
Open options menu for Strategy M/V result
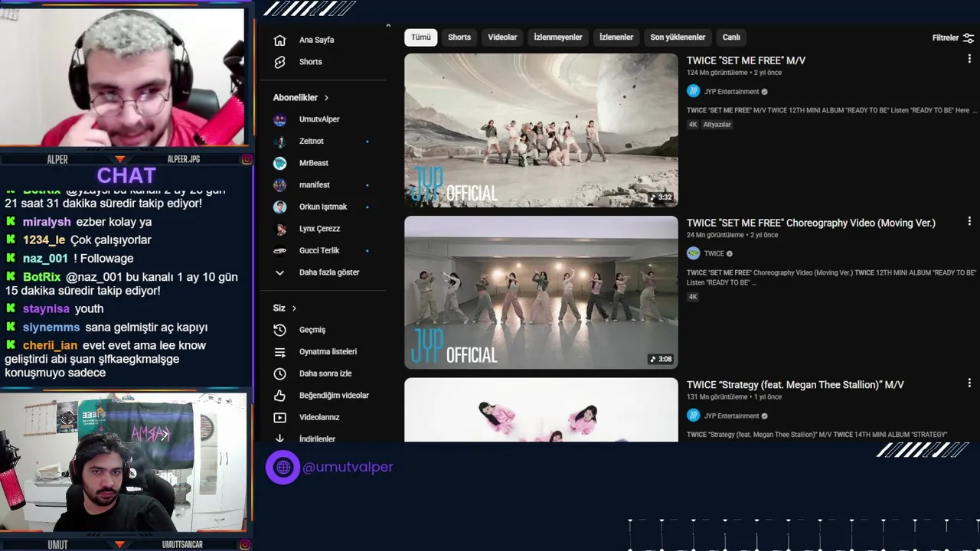pyautogui.click(x=969, y=383)
